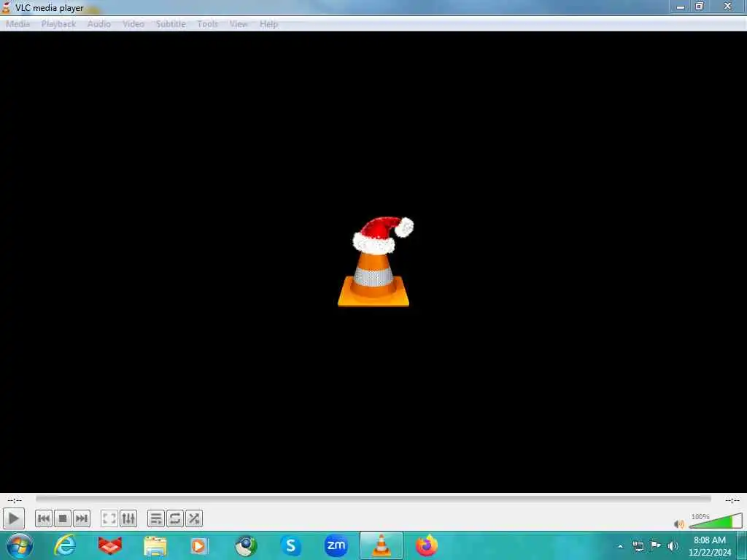747x560 pixels.
Task: Jump to previous media track
Action: [43, 518]
